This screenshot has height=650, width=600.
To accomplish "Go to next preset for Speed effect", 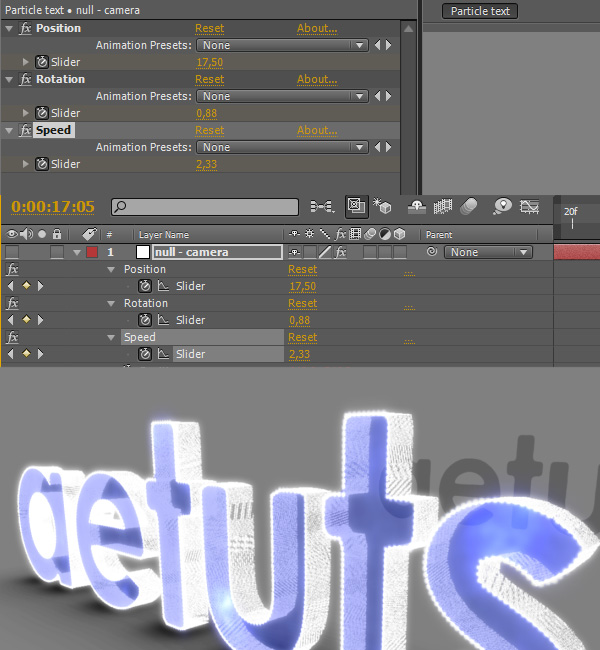I will pyautogui.click(x=389, y=147).
